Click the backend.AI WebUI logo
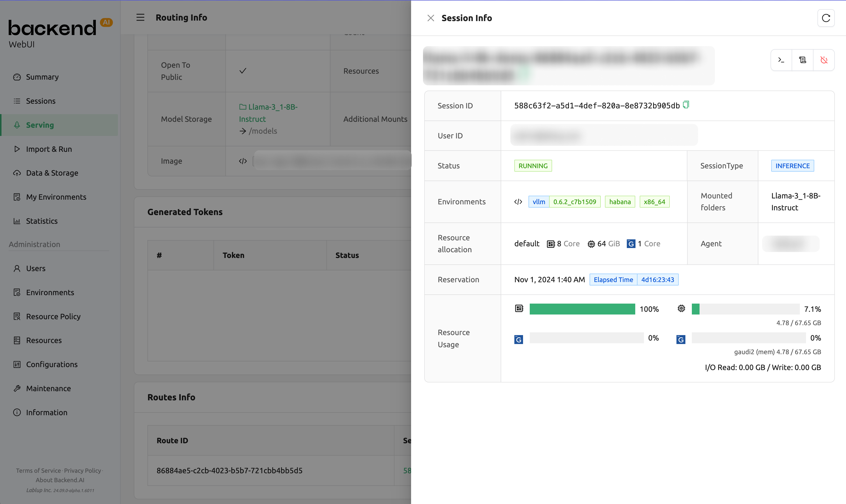The height and width of the screenshot is (504, 846). (60, 33)
